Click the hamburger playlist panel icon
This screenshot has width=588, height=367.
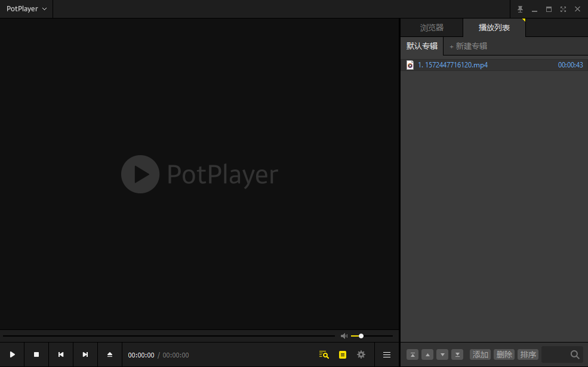[x=386, y=354]
